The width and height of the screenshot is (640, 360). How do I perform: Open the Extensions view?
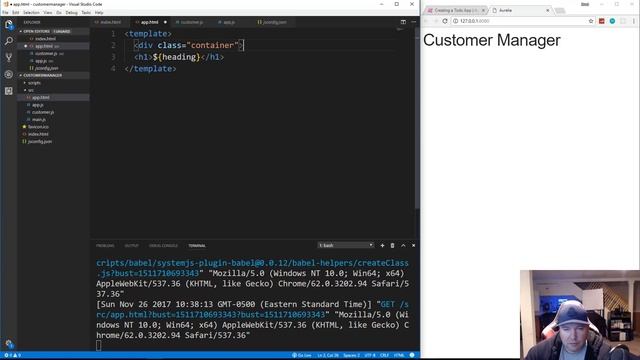coord(9,91)
